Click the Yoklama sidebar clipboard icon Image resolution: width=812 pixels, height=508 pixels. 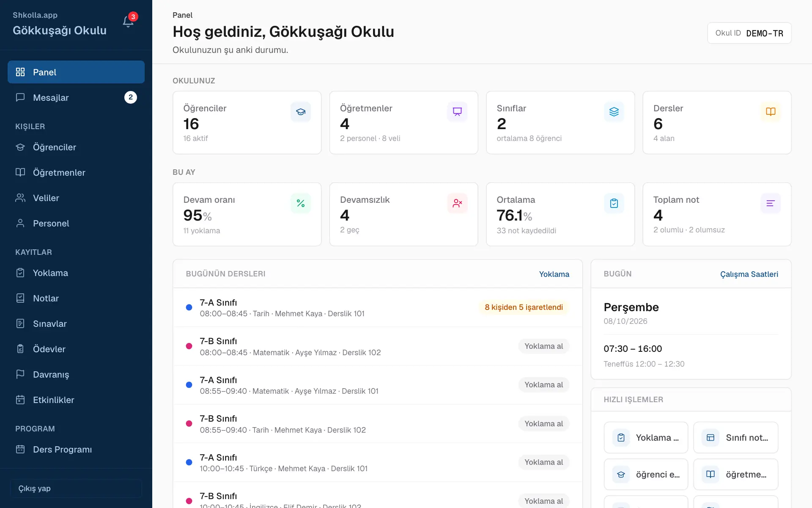pyautogui.click(x=20, y=273)
